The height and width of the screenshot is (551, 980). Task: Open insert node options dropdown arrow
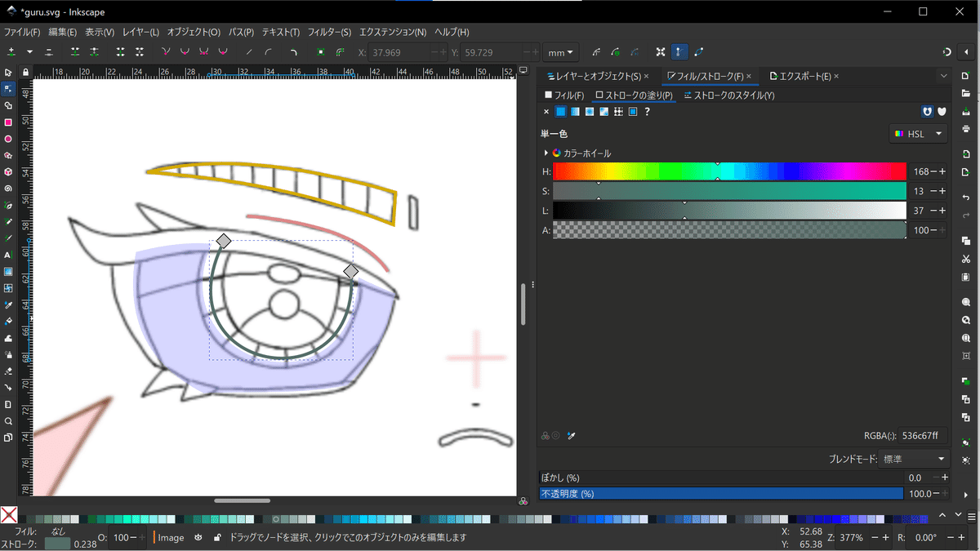30,51
